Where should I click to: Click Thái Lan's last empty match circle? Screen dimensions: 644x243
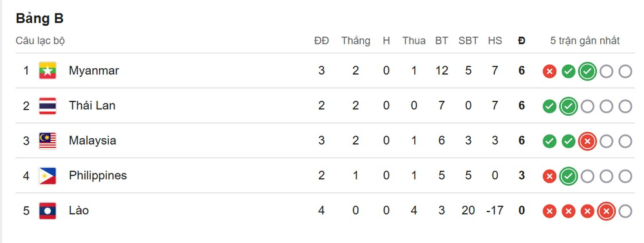click(x=625, y=107)
